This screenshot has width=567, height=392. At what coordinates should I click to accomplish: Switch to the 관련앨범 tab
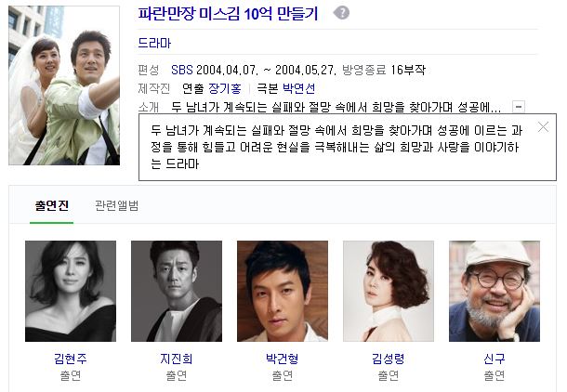(x=117, y=205)
